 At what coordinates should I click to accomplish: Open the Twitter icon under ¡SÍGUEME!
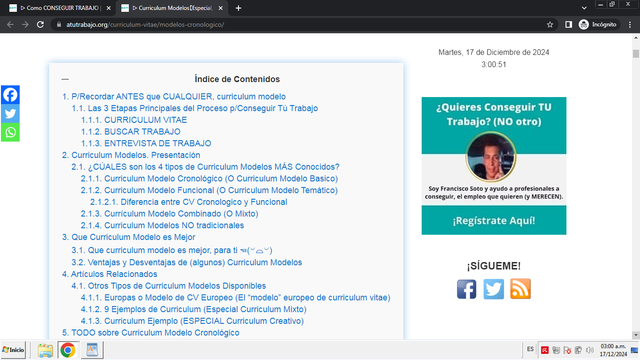pyautogui.click(x=493, y=289)
